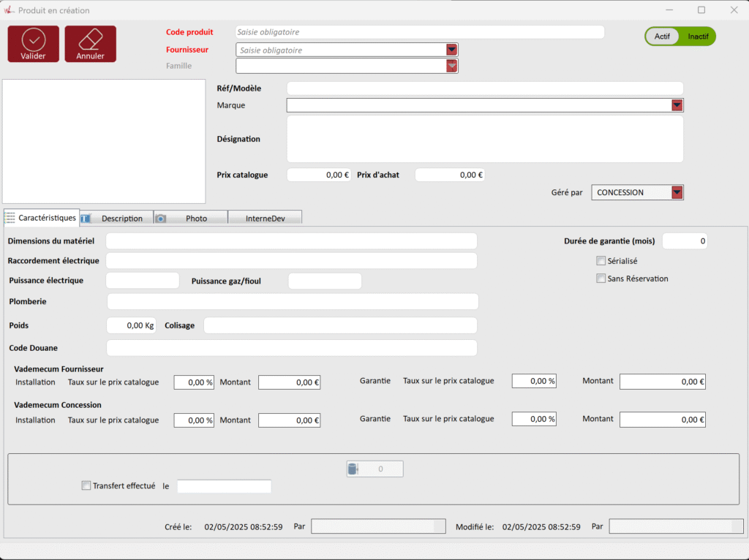Toggle the Actif/Inactif switch

[680, 37]
